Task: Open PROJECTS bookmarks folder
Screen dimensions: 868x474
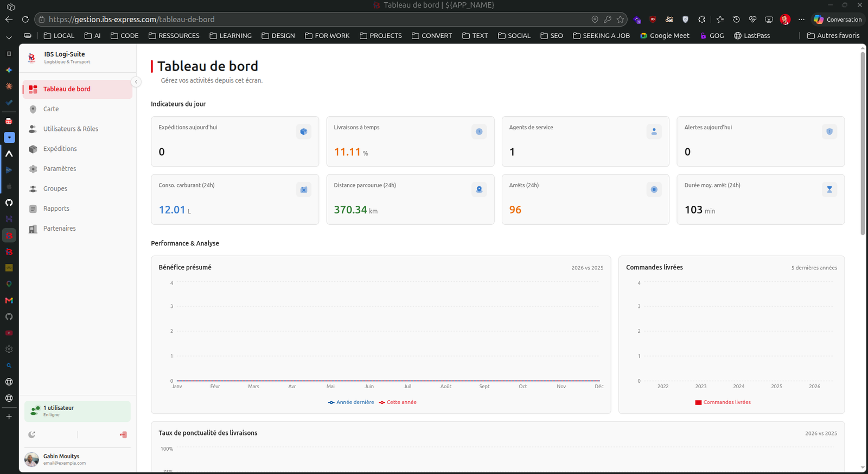Action: point(381,36)
